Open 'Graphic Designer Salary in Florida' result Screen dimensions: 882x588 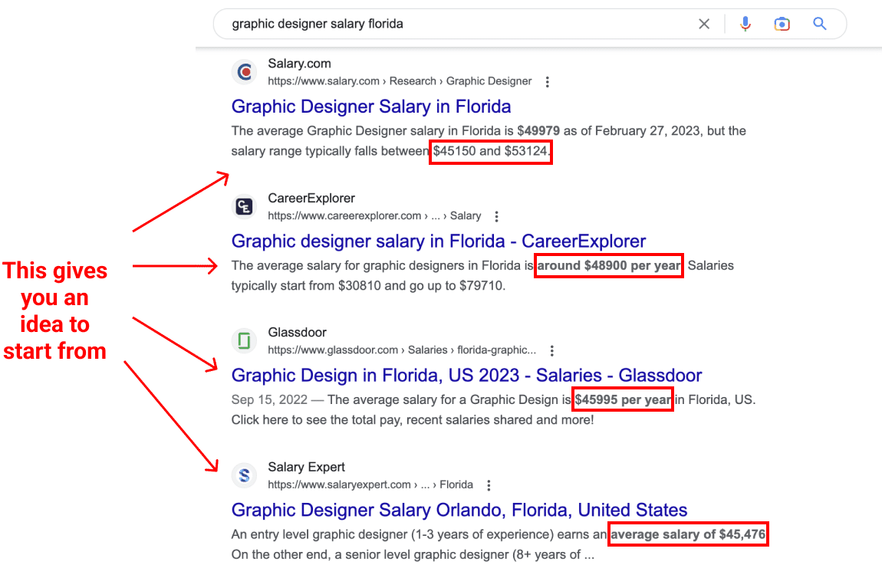click(371, 107)
